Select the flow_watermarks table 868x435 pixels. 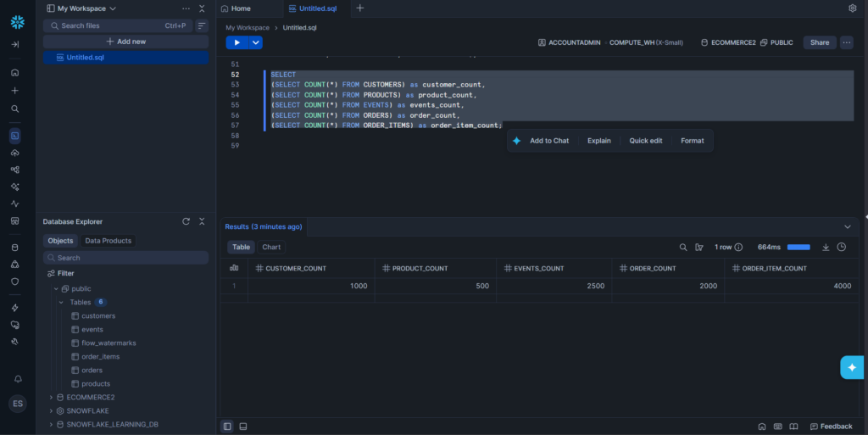coord(108,343)
